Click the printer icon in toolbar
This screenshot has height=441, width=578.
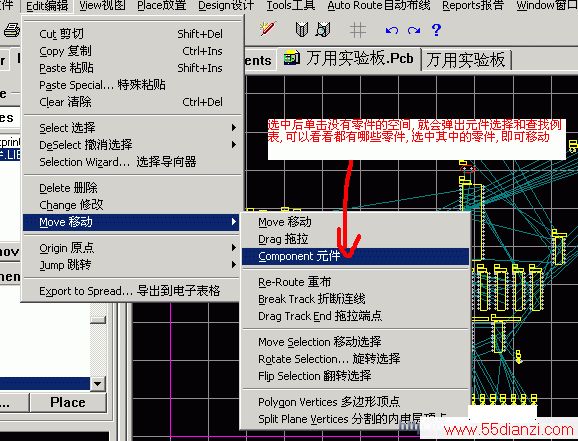[11, 30]
